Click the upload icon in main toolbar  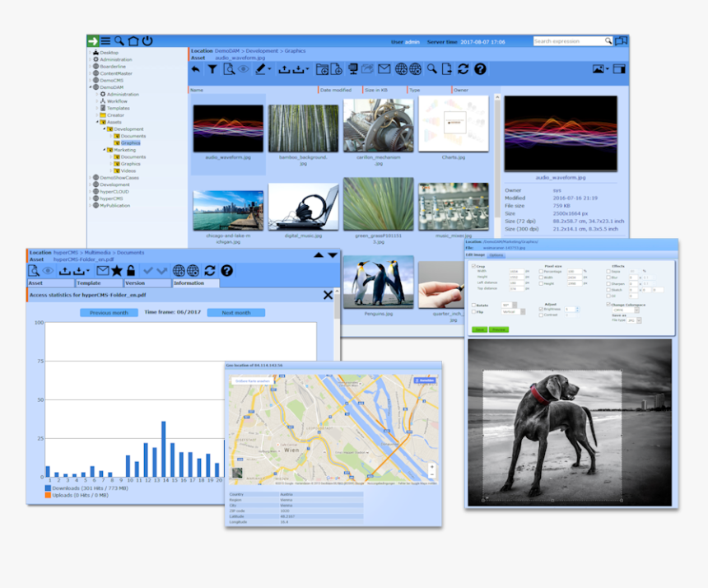click(284, 69)
